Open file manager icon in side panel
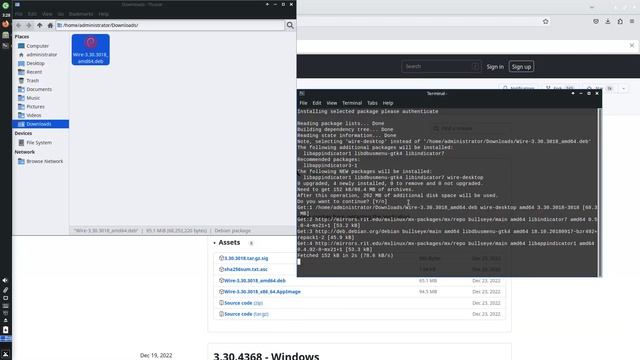Image resolution: width=640 pixels, height=360 pixels. point(5,35)
